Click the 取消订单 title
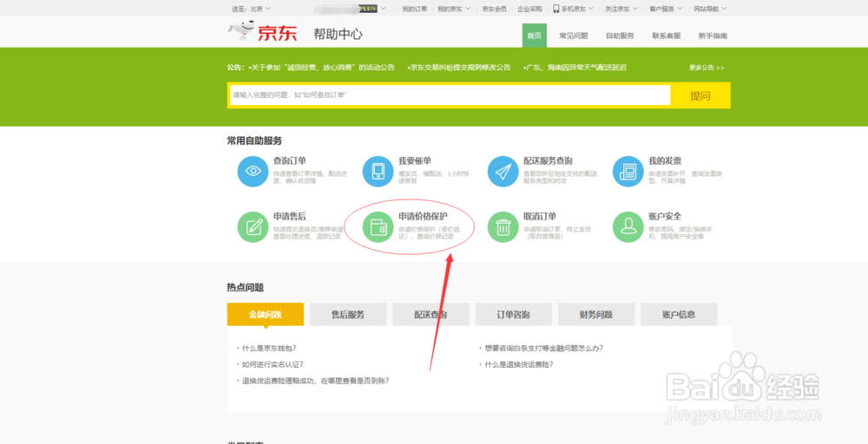The height and width of the screenshot is (444, 868). (x=540, y=216)
